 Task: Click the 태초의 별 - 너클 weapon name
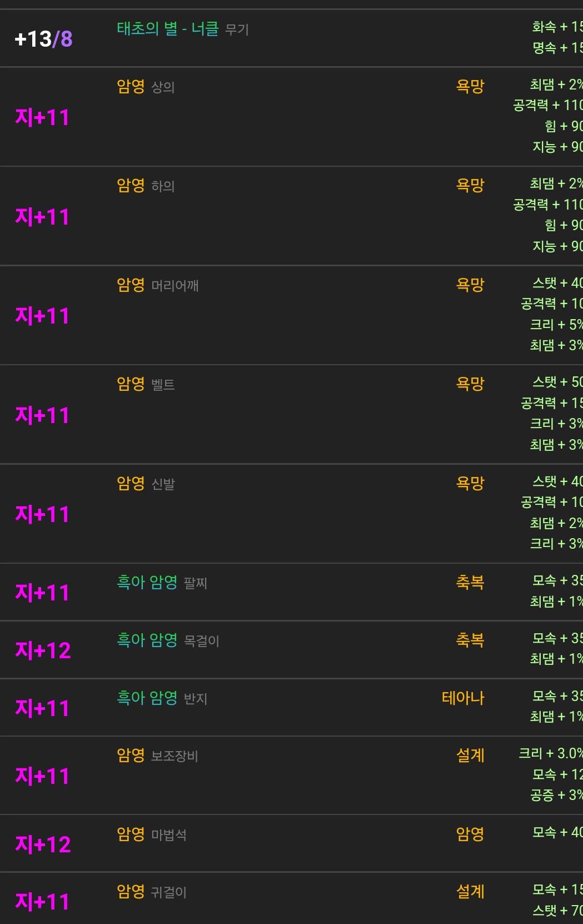pos(168,29)
